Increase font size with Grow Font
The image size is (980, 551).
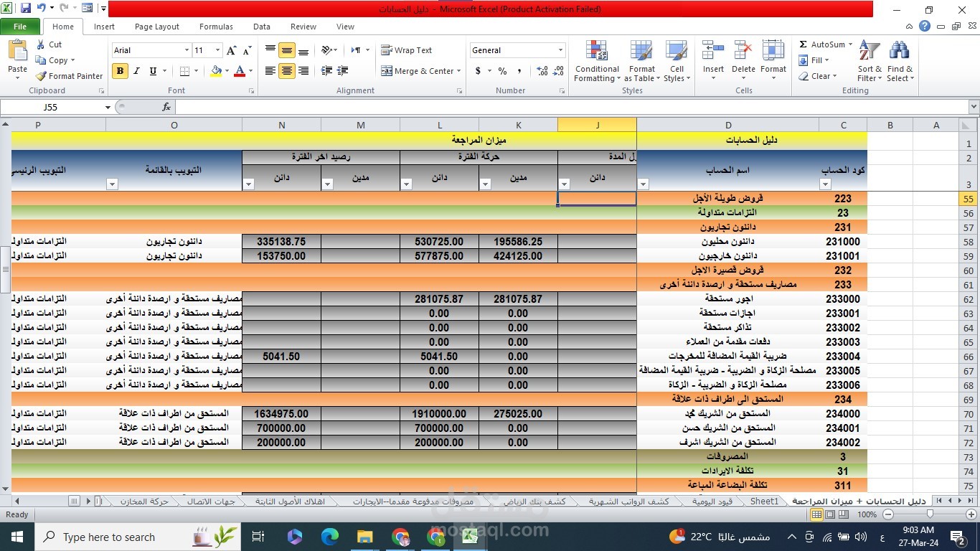[x=231, y=50]
